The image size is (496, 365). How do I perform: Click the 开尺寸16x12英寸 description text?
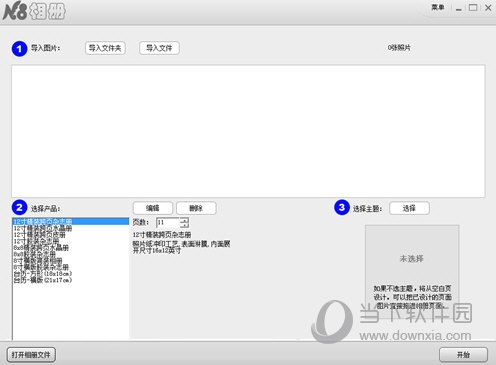click(x=157, y=251)
